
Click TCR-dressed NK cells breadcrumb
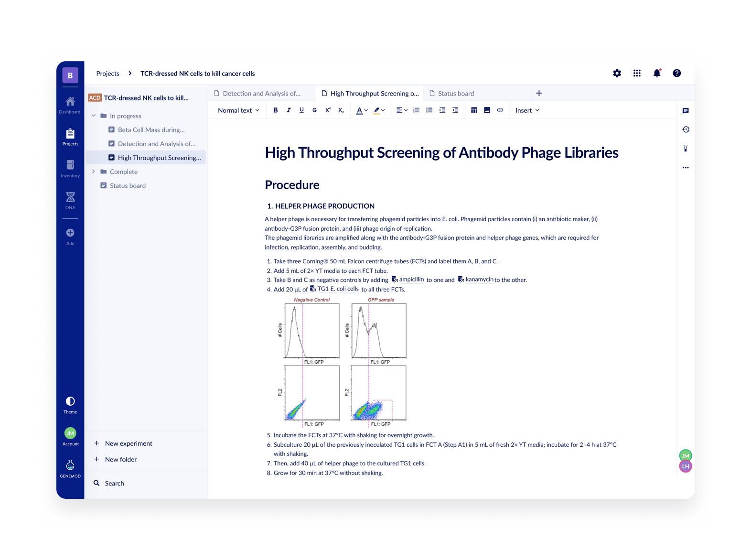coord(198,74)
